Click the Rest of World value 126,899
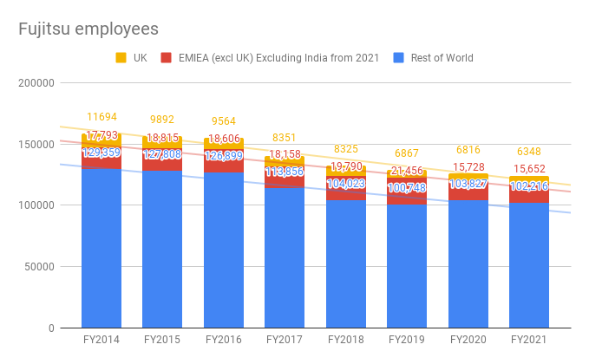This screenshot has width=589, height=364. [224, 155]
